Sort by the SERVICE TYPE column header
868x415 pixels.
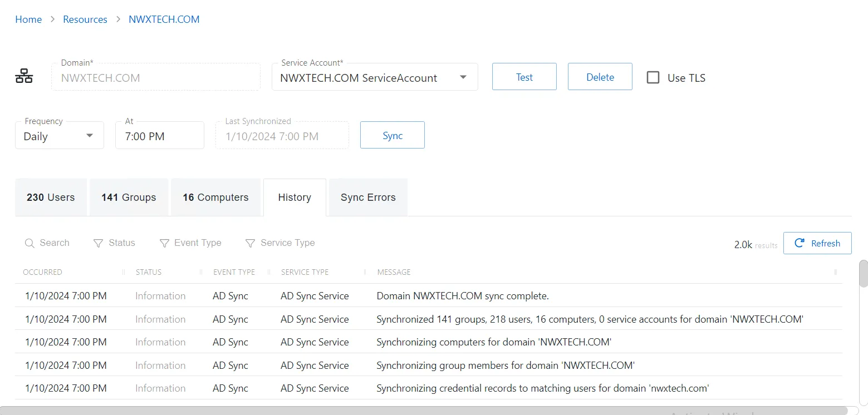point(305,272)
